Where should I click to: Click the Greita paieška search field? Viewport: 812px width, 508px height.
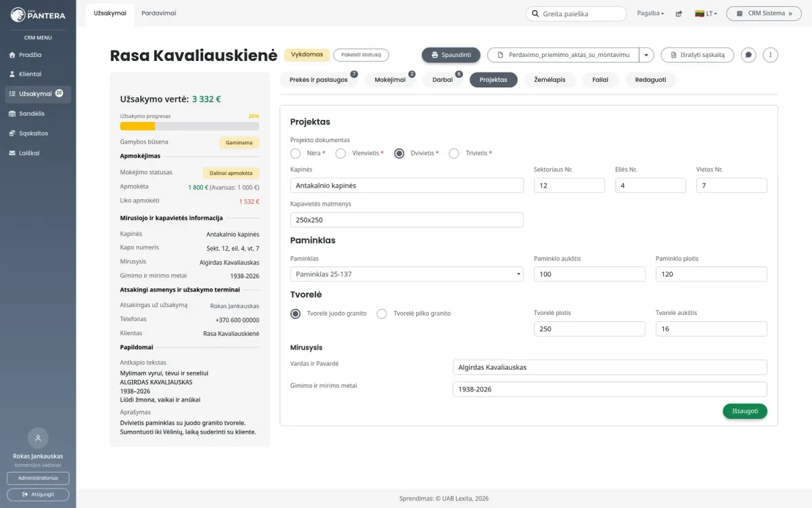[x=577, y=14]
